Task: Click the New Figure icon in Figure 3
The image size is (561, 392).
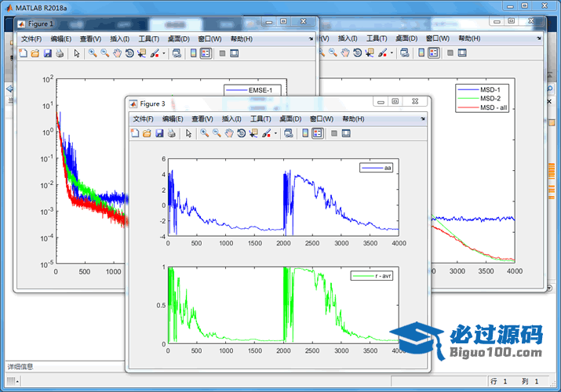Action: click(x=135, y=133)
